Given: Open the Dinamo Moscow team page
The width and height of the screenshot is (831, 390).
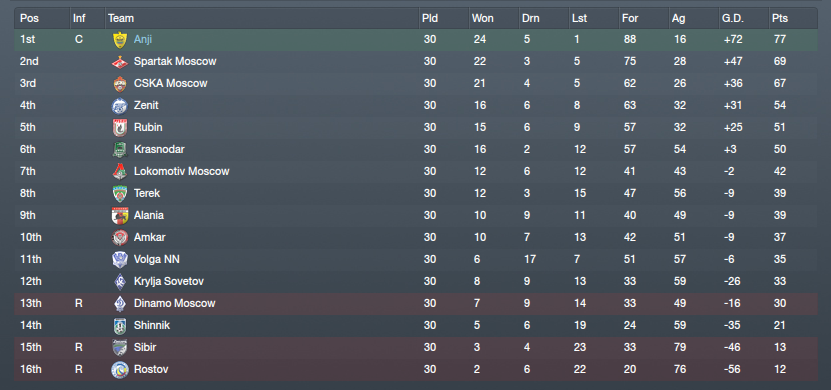Looking at the screenshot, I should [x=174, y=303].
